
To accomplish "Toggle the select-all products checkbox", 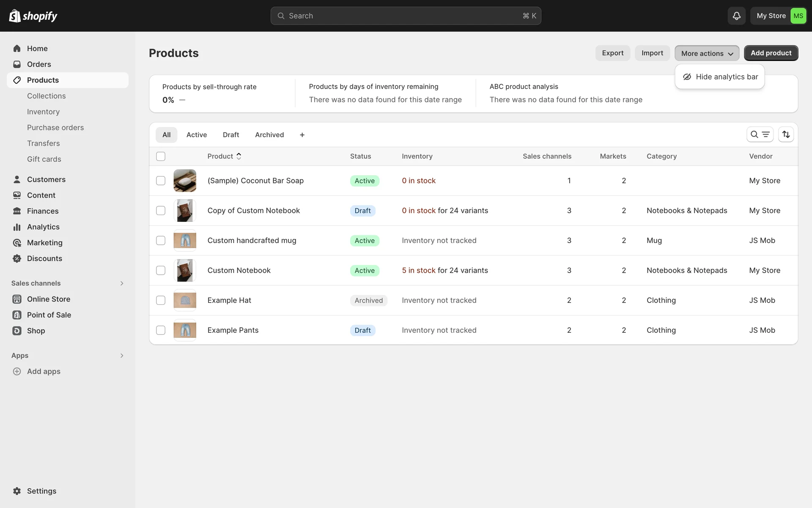I will coord(161,156).
